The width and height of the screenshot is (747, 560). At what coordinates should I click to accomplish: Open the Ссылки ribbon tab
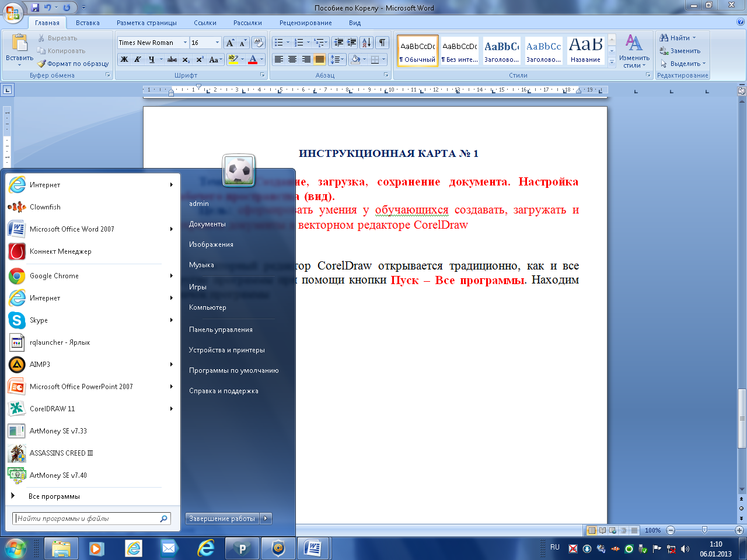[x=205, y=23]
